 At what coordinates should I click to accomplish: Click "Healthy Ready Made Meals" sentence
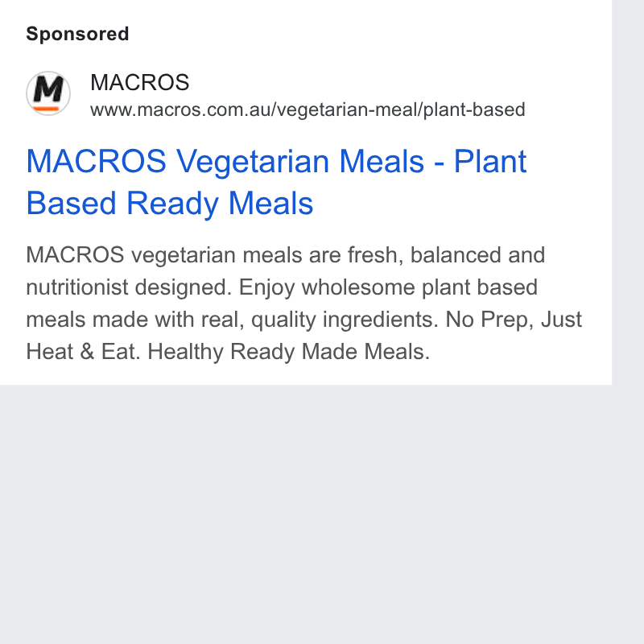[x=289, y=352]
